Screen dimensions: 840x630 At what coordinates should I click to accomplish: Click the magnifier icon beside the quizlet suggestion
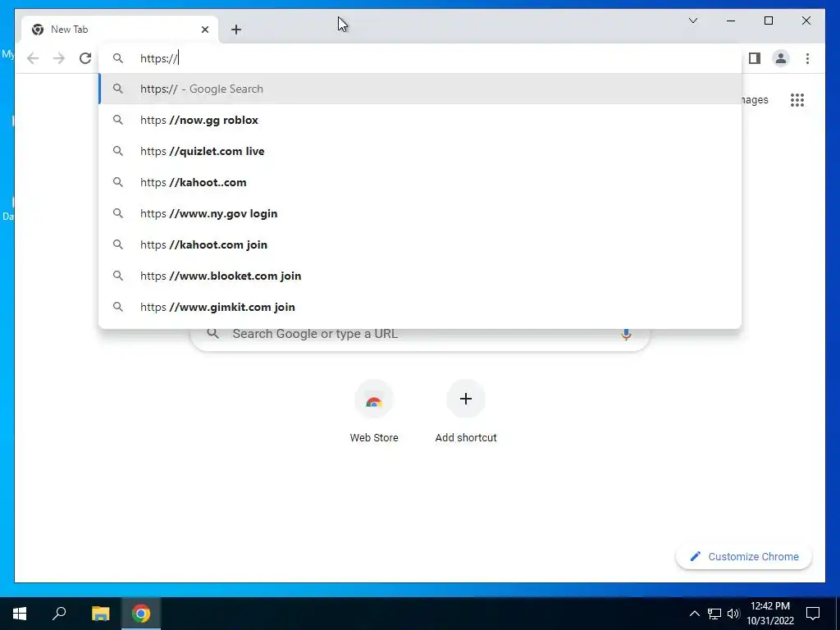click(x=118, y=151)
